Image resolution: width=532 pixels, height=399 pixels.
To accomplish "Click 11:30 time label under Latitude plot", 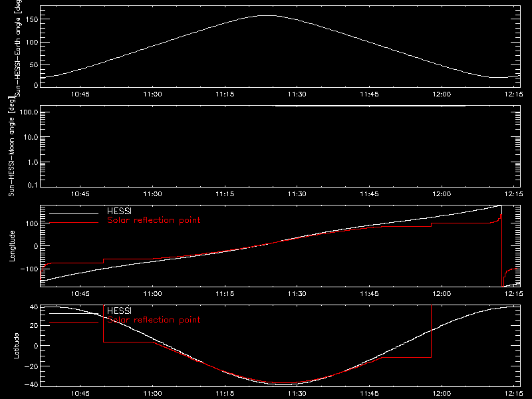I will 297,394.
